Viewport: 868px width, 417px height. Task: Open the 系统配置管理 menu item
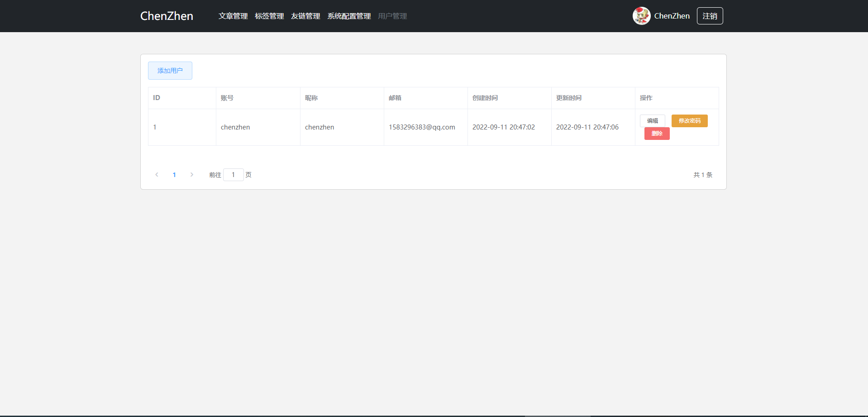click(349, 16)
